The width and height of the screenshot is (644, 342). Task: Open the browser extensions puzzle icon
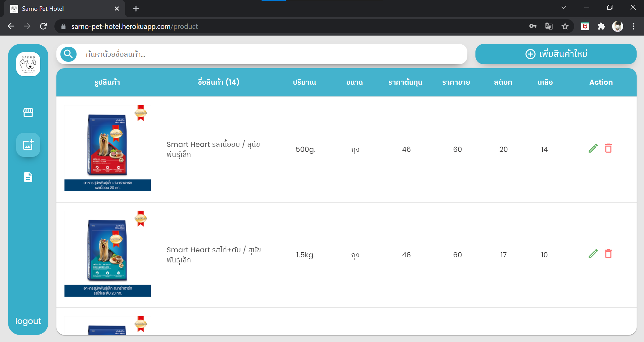coord(601,26)
